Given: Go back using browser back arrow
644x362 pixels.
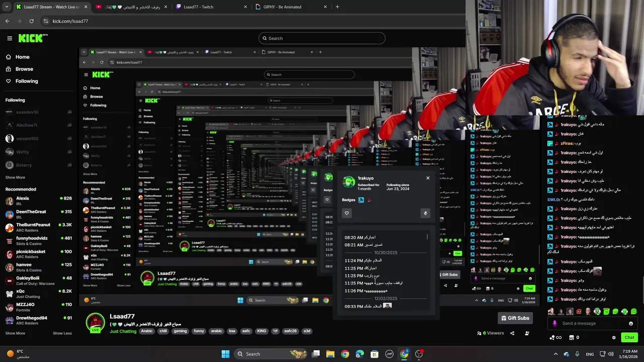Looking at the screenshot, I should click(7, 21).
